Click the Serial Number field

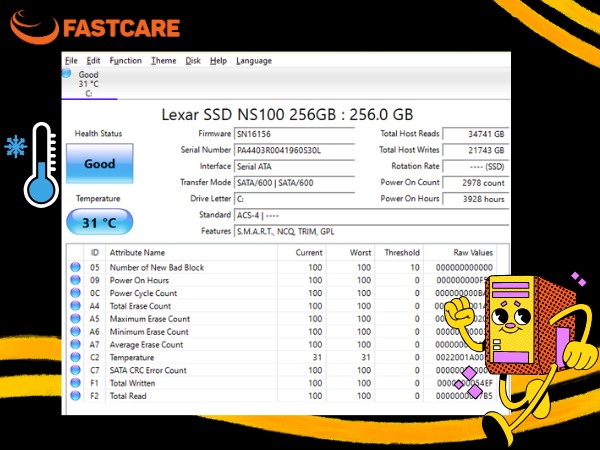(294, 150)
